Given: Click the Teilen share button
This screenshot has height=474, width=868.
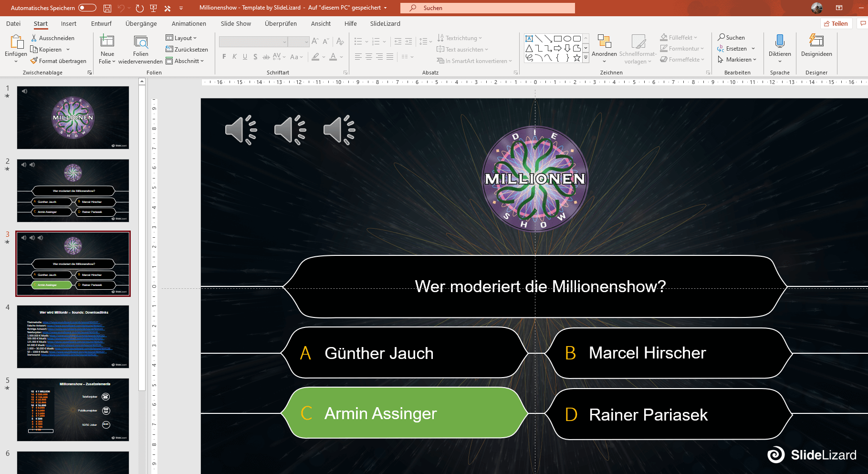Looking at the screenshot, I should [x=836, y=23].
